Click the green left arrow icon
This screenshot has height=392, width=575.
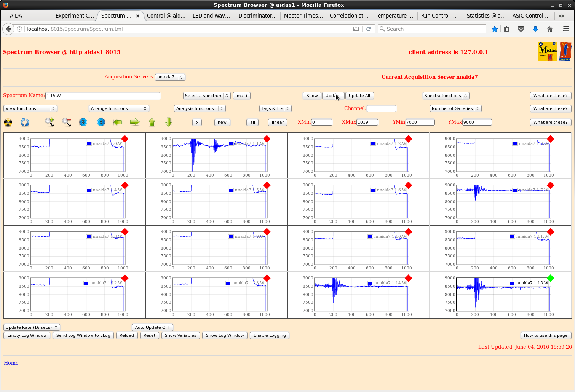coord(118,122)
